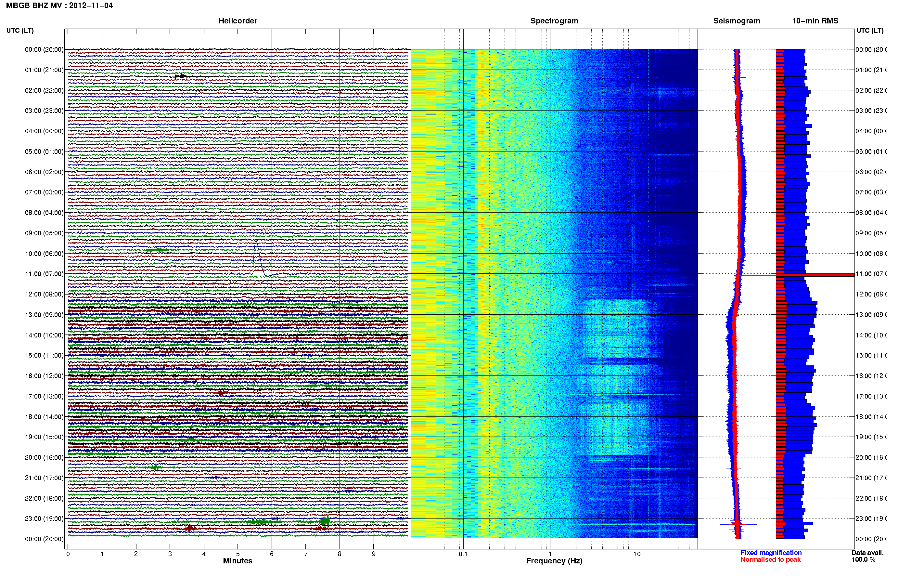
Task: Click the left time label '04:00 (00:00)'
Action: 44,131
